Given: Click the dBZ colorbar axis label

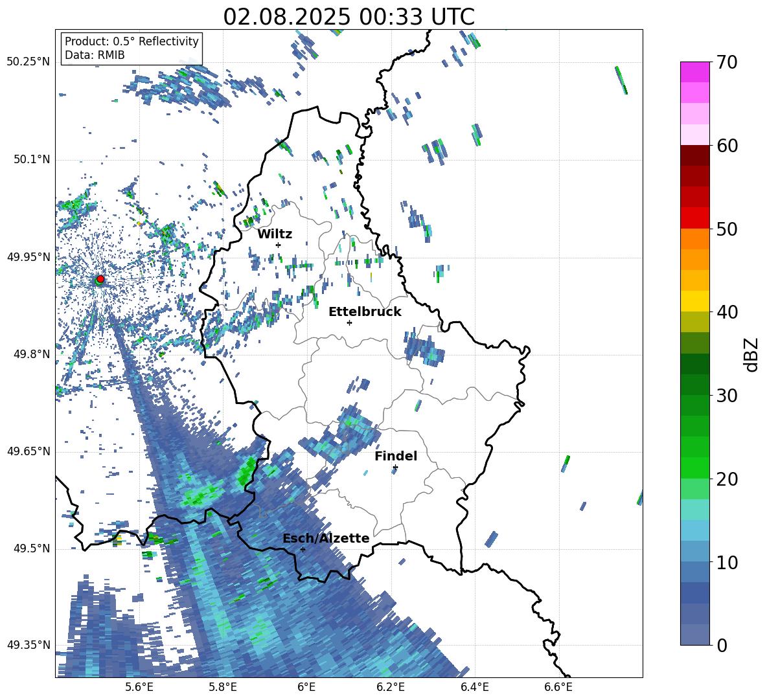Looking at the screenshot, I should click(x=752, y=354).
